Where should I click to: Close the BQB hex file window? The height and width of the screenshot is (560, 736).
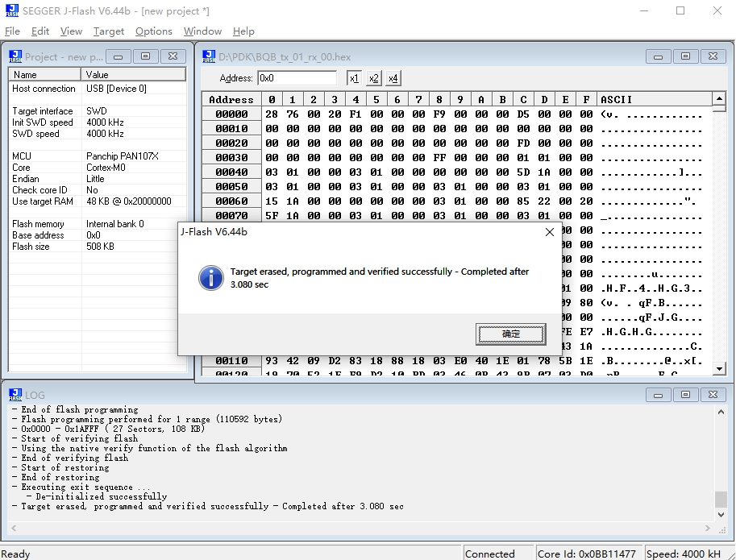[x=713, y=56]
